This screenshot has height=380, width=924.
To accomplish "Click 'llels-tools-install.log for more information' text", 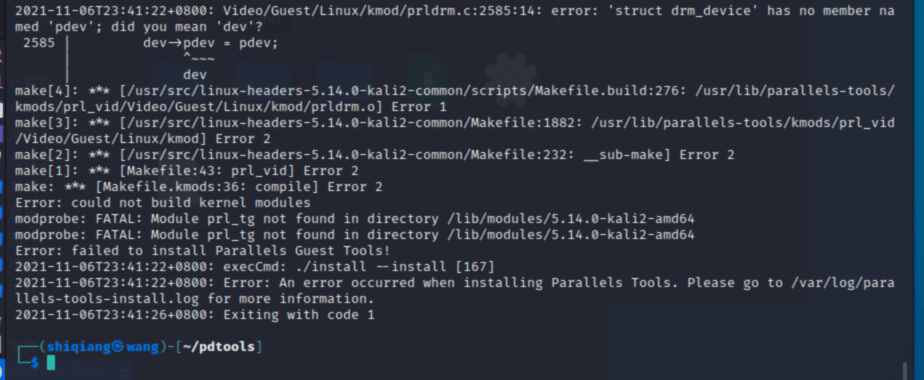I will click(194, 299).
